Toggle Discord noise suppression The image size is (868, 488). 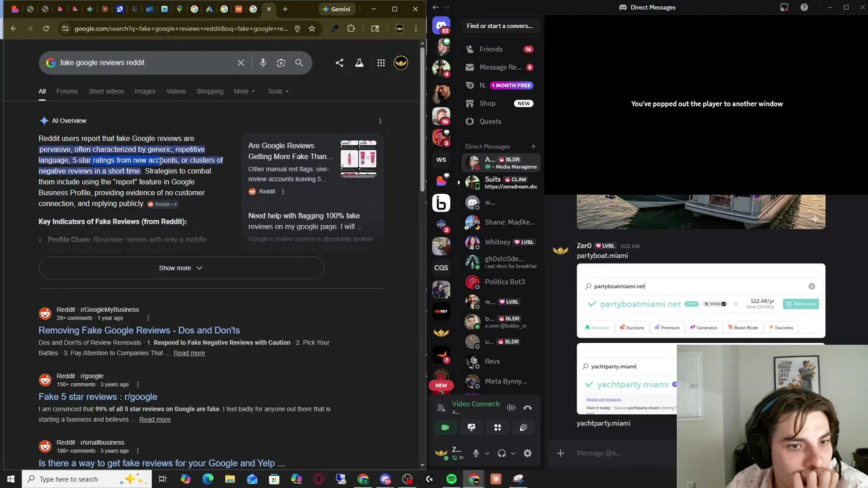(511, 408)
